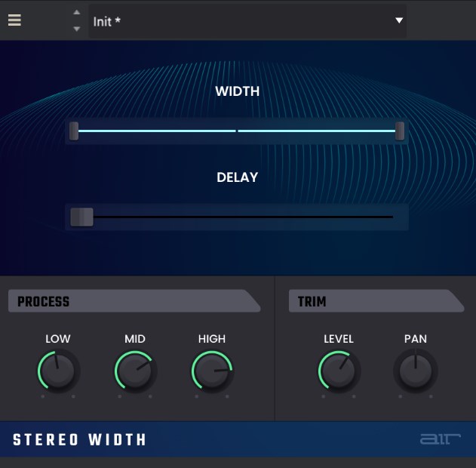476x468 pixels.
Task: Open the Init preset dropdown
Action: tap(241, 21)
